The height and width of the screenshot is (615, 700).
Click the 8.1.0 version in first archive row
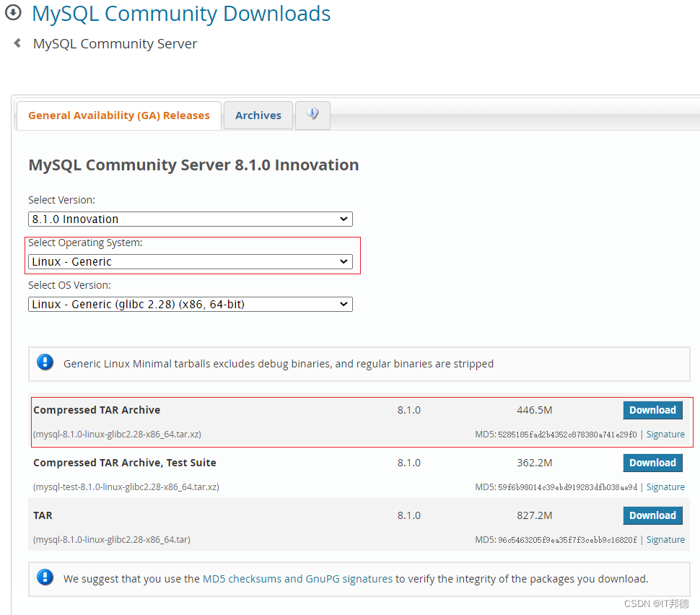coord(409,410)
